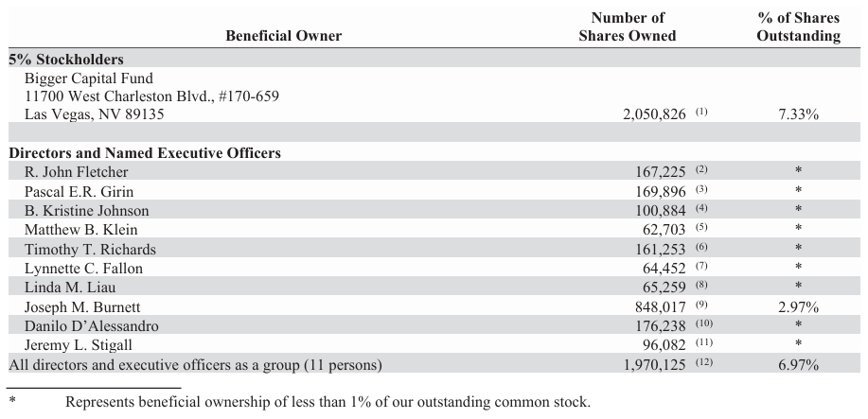The width and height of the screenshot is (868, 419).
Task: Click the asterisk footnote explanation text
Action: click(x=328, y=402)
